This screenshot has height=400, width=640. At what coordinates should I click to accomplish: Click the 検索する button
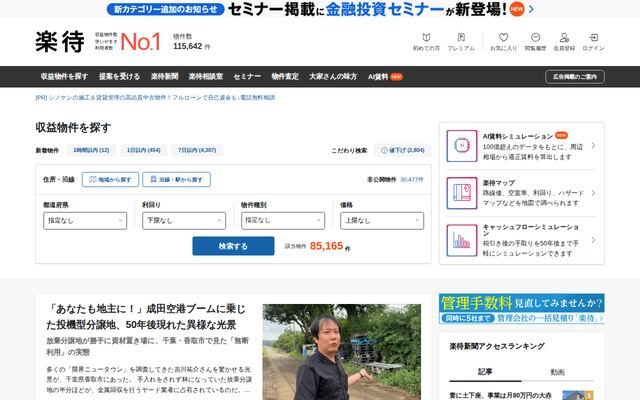tap(233, 246)
